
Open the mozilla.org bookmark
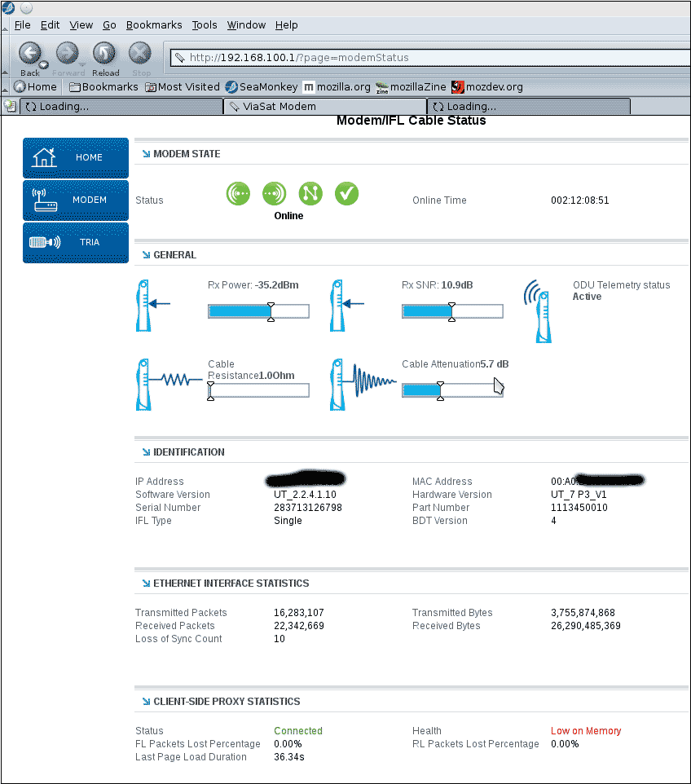pos(337,87)
